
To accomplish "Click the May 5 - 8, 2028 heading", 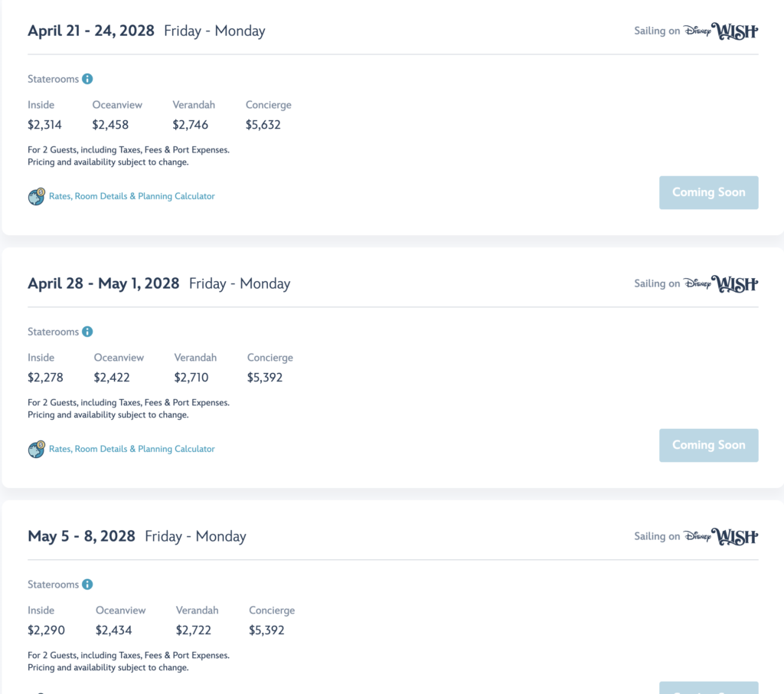I will (x=81, y=536).
